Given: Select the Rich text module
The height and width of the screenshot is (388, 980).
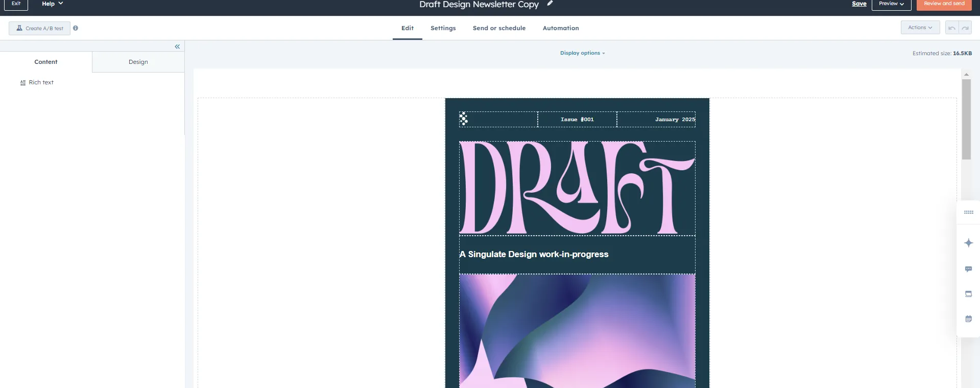Looking at the screenshot, I should (37, 82).
